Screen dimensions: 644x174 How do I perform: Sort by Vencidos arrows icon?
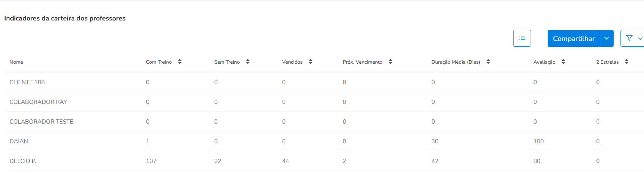click(311, 62)
